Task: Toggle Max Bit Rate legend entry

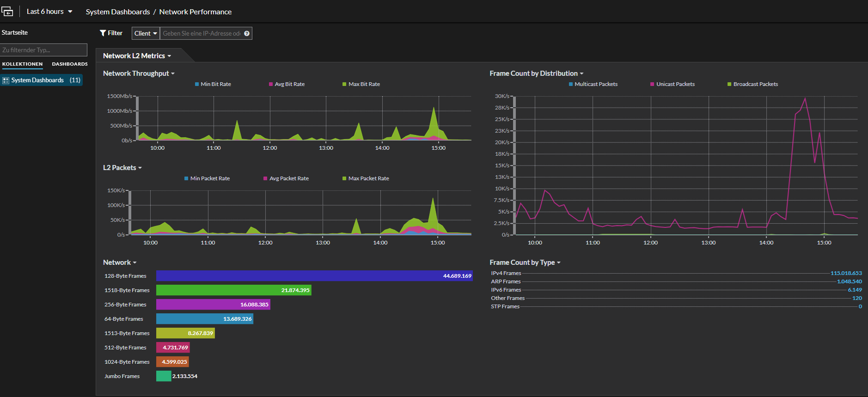Action: tap(361, 84)
